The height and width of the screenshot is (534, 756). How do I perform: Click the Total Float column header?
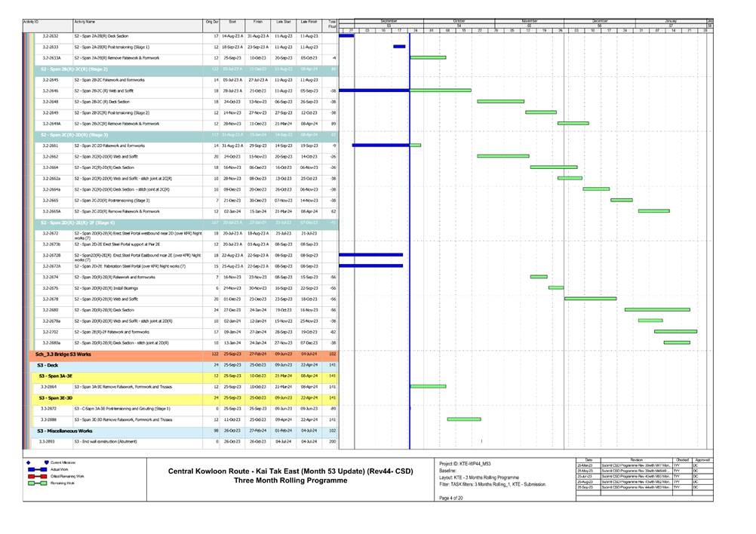coord(331,26)
